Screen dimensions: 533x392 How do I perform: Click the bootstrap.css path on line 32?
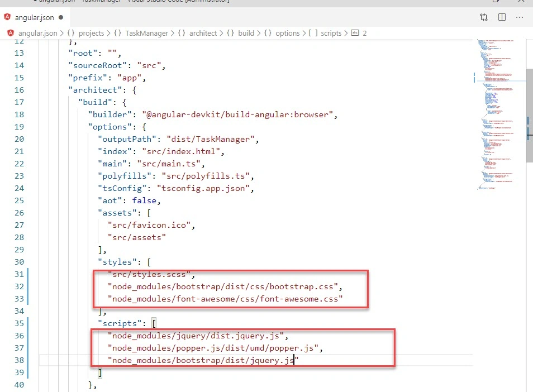[x=223, y=286]
